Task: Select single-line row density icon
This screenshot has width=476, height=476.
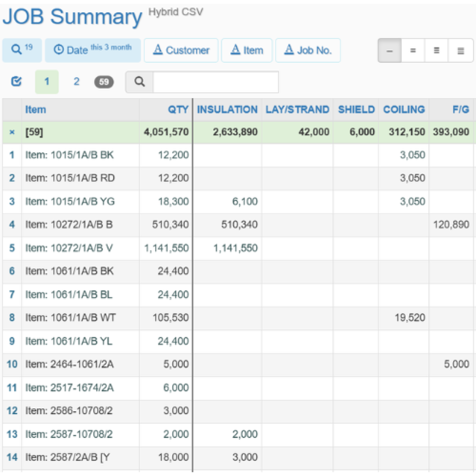Action: [x=389, y=51]
